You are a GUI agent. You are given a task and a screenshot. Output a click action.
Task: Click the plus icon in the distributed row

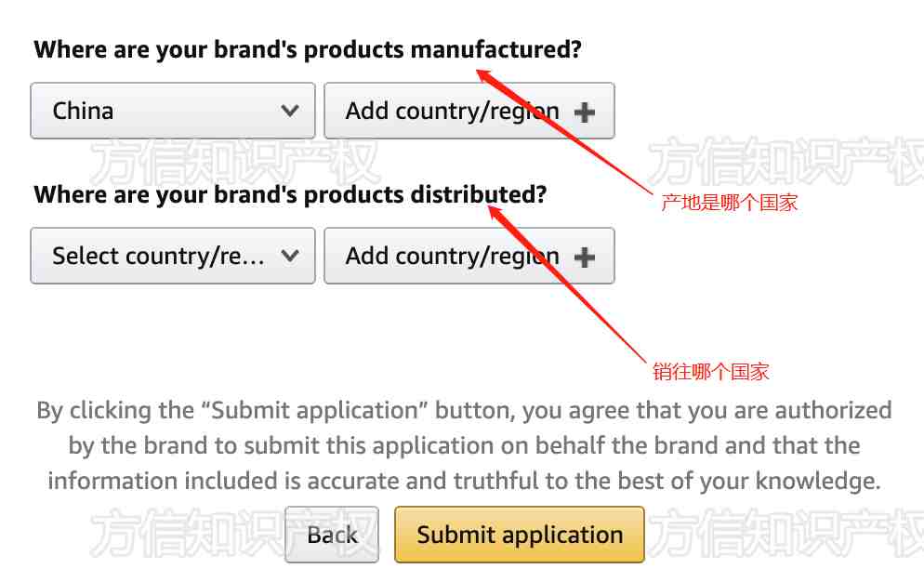pyautogui.click(x=584, y=258)
